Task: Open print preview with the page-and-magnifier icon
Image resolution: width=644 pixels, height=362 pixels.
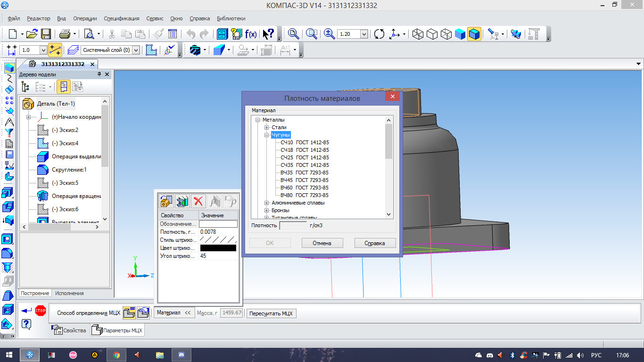Action: click(x=89, y=34)
